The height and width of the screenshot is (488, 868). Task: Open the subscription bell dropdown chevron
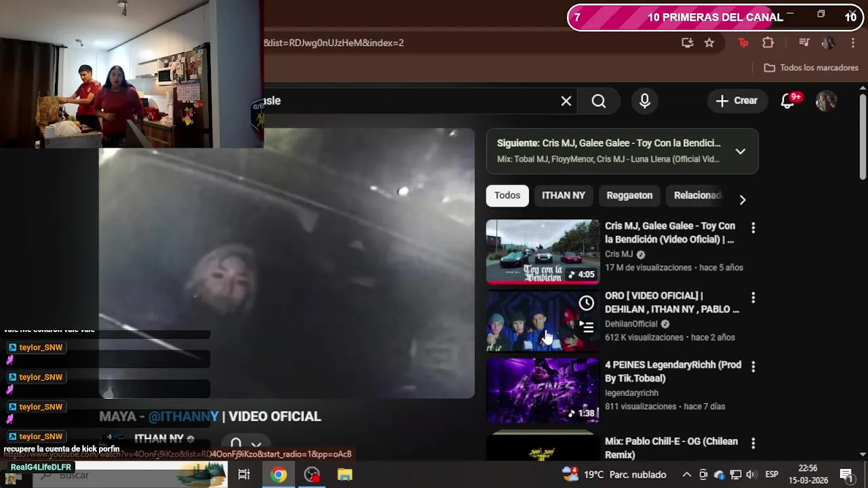[x=256, y=445]
